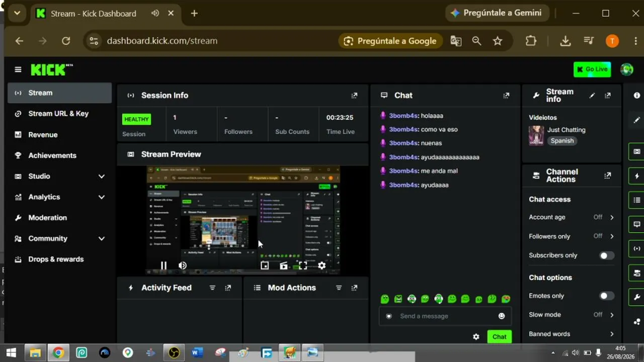Open Drops & rewards page
The width and height of the screenshot is (644, 362).
click(x=59, y=259)
